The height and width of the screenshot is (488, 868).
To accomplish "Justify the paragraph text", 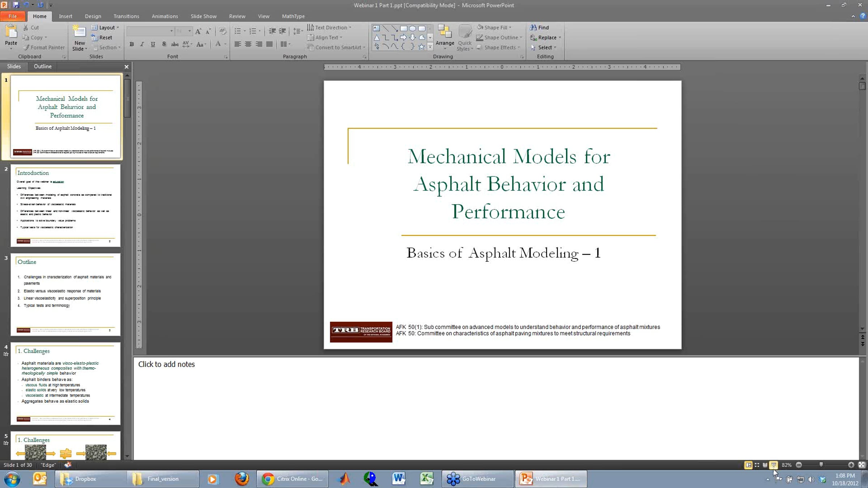I will pos(269,44).
